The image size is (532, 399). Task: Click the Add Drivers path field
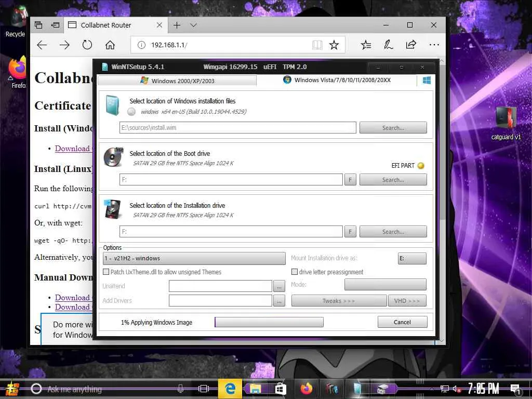220,301
